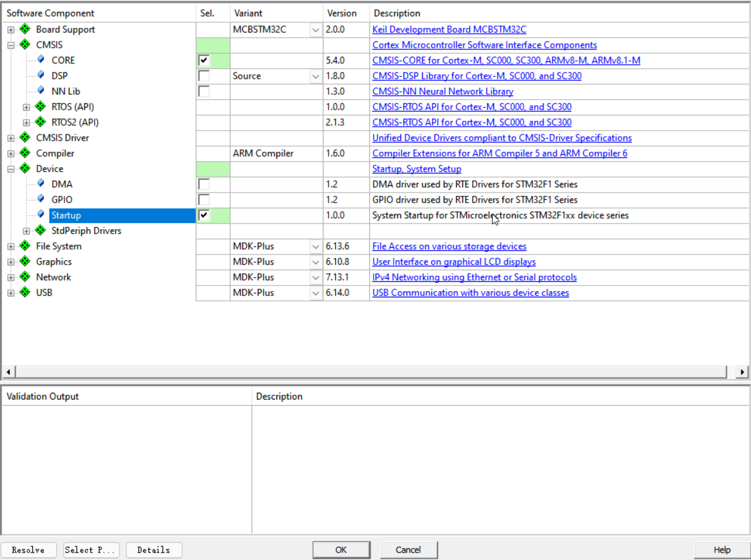Click the Details button
The height and width of the screenshot is (560, 751).
pos(154,550)
